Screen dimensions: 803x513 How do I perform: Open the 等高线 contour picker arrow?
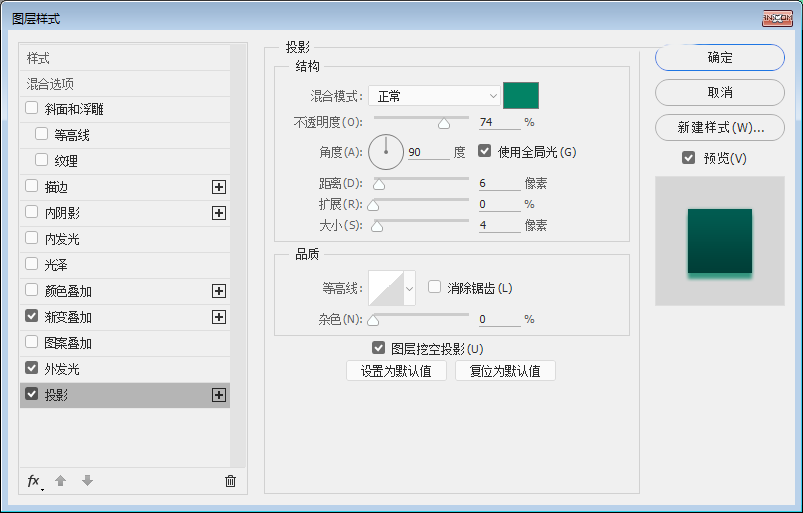pyautogui.click(x=410, y=288)
